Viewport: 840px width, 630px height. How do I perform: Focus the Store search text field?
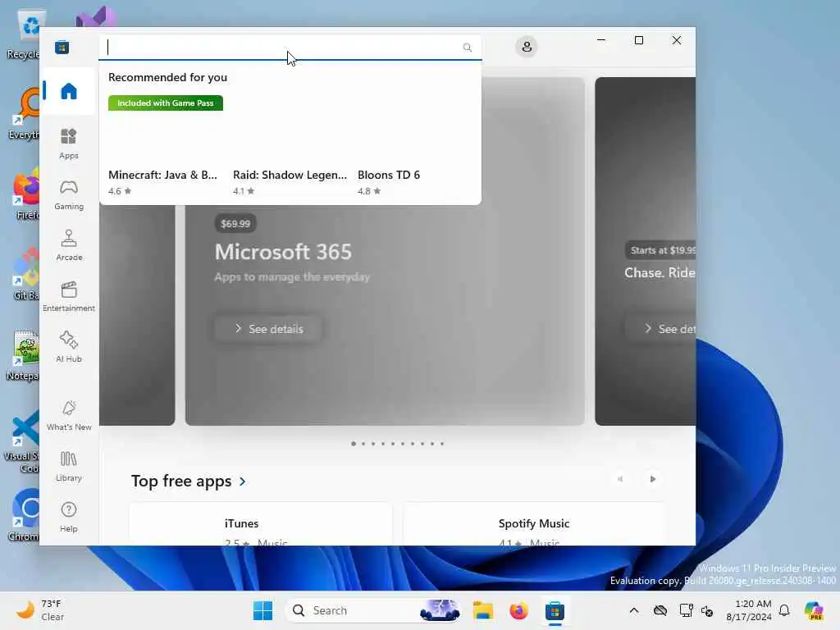[290, 47]
